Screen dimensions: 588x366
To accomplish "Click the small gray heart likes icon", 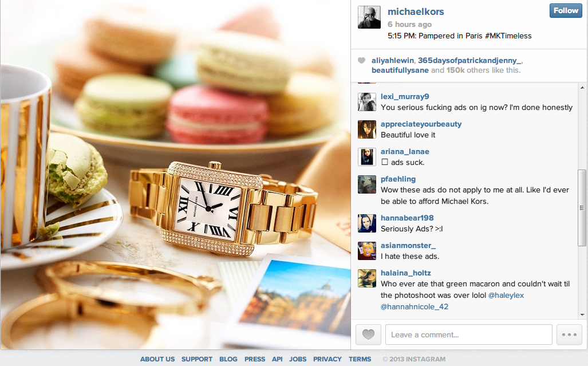I will (361, 60).
